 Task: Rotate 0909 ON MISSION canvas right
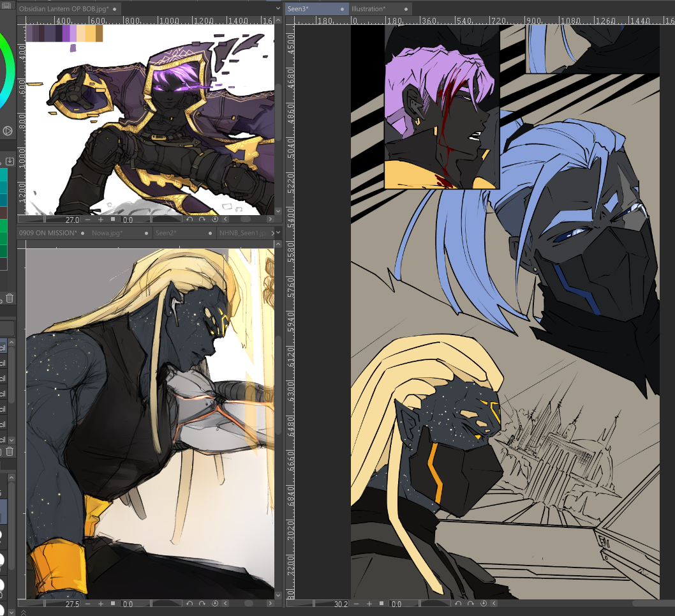(x=202, y=603)
